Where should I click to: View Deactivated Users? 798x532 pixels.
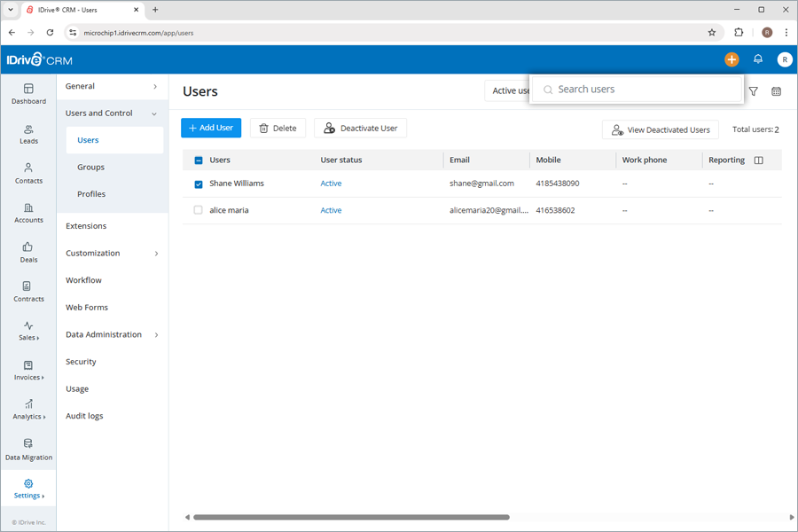660,129
